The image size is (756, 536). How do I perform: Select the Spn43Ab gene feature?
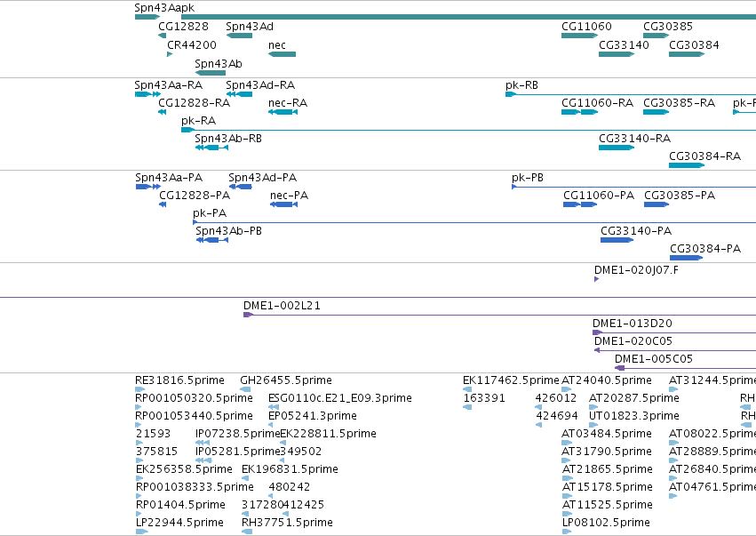click(211, 73)
